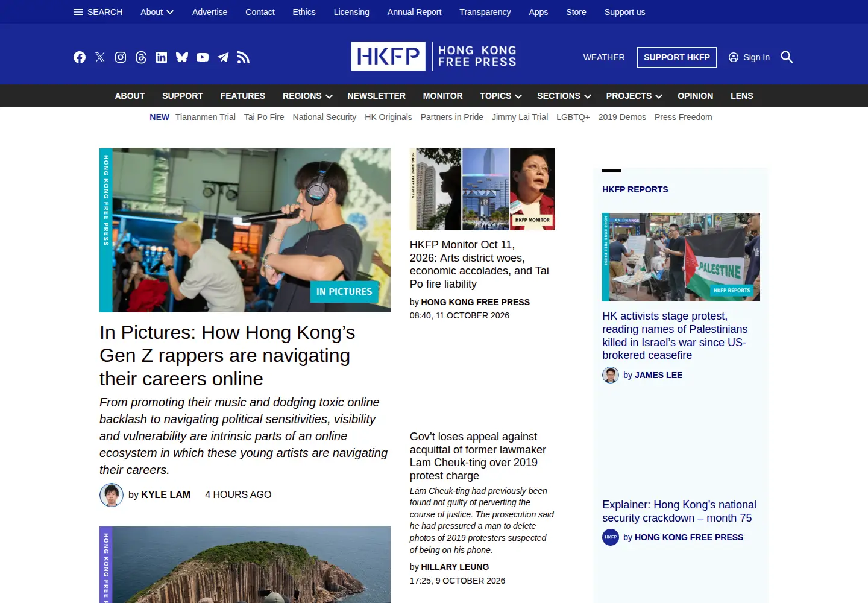Open the Gen Z rappers article photo
This screenshot has width=868, height=603.
(245, 230)
